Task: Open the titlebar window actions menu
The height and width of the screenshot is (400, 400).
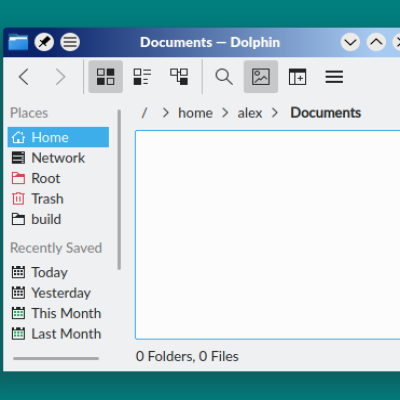Action: [x=70, y=42]
